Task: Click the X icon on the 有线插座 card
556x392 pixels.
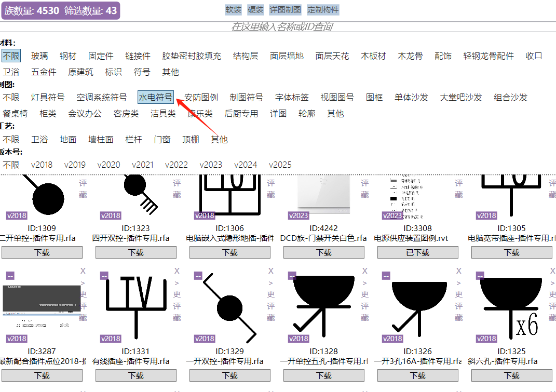Action: 177,271
